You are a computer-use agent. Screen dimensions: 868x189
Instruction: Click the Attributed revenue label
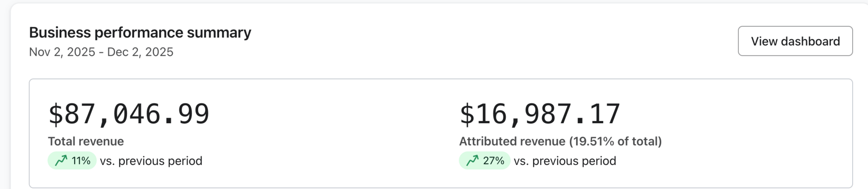(512, 141)
